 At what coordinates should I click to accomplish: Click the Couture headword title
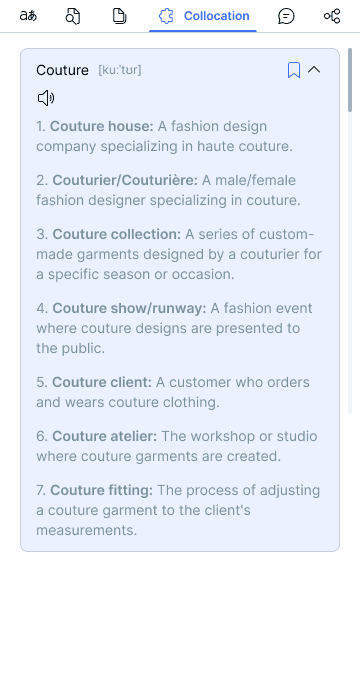[62, 70]
